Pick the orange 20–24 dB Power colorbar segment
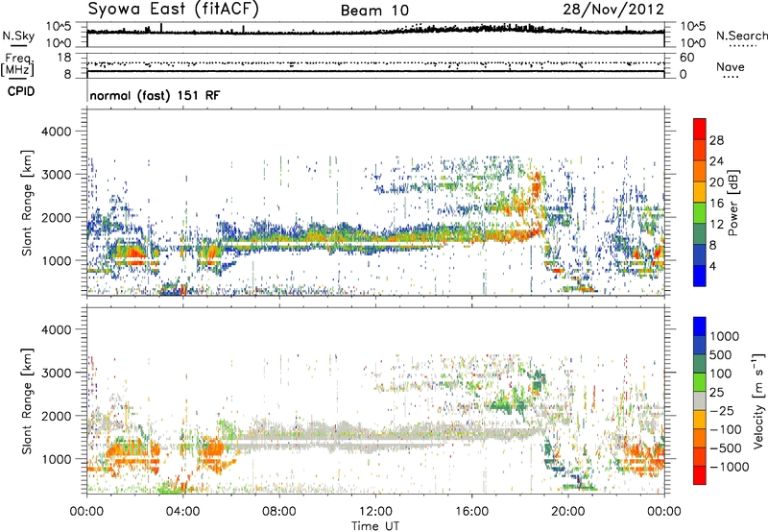The image size is (768, 532). (x=700, y=172)
